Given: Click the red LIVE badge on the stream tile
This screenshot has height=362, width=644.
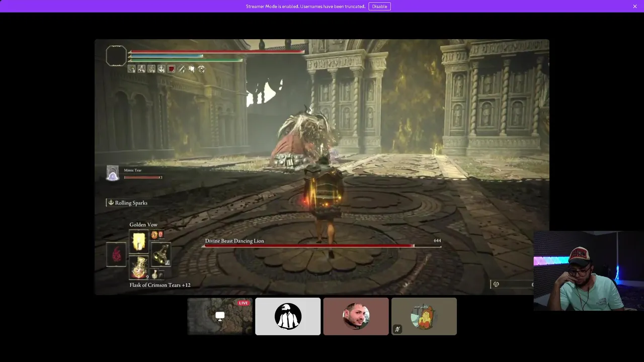Looking at the screenshot, I should point(244,303).
